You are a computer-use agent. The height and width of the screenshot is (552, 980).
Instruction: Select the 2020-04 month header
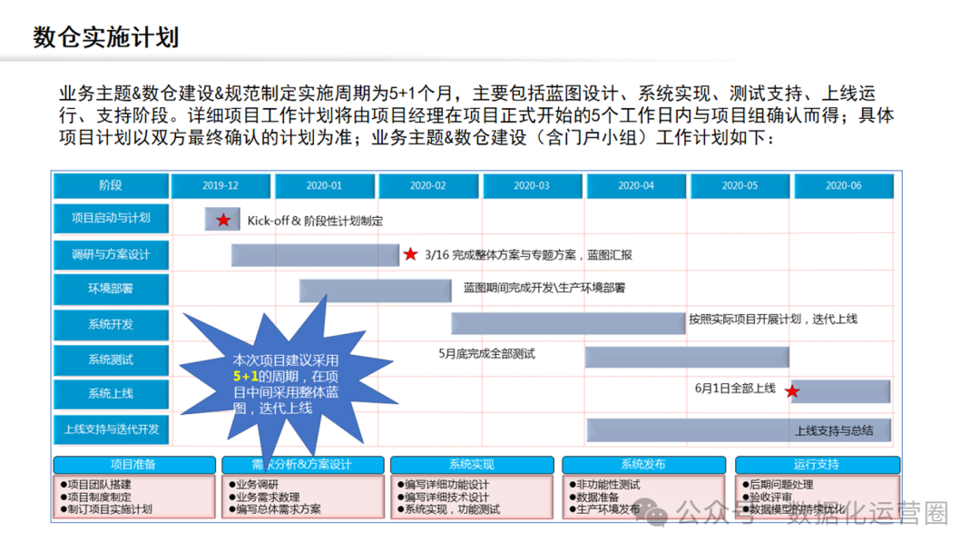point(635,186)
